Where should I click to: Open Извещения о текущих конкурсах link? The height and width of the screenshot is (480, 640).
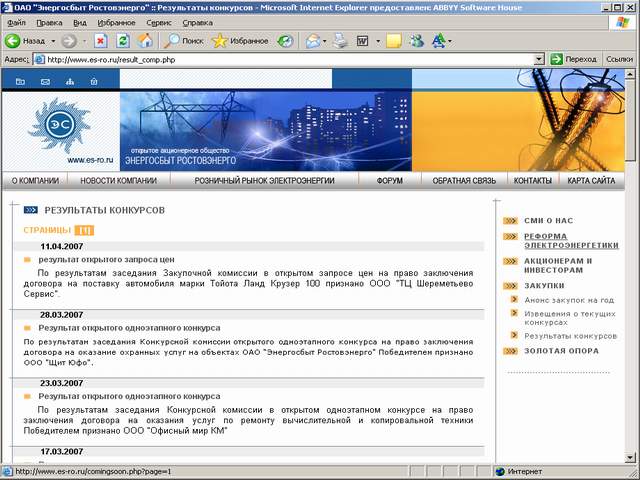pos(570,318)
